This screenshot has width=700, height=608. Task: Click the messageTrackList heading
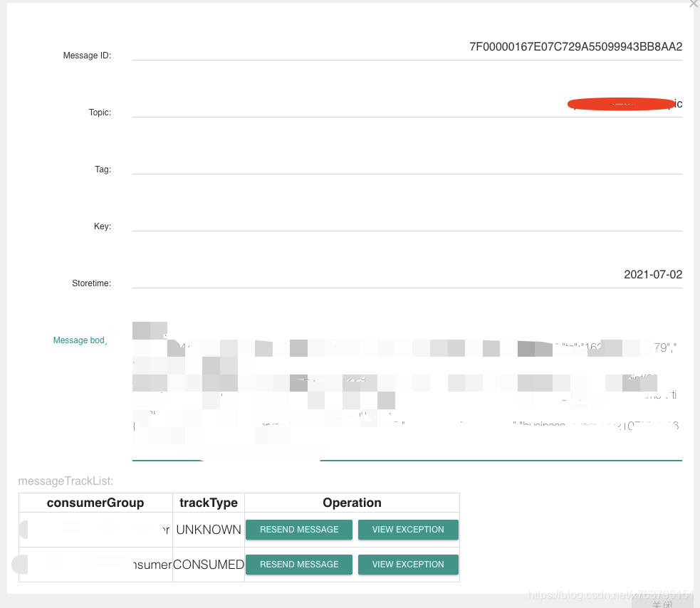click(x=66, y=481)
